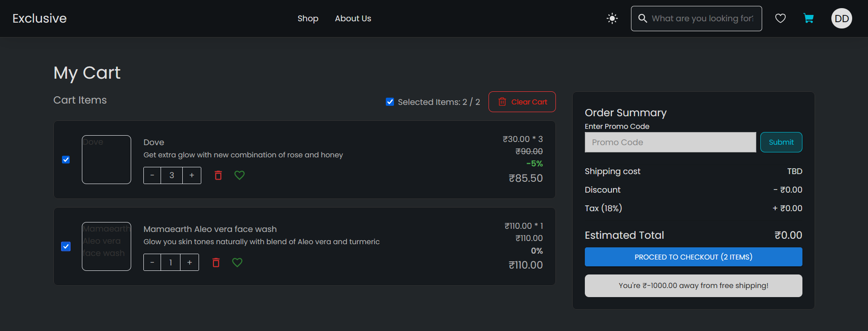
Task: Deselect the Mamaearth face wash checkbox
Action: click(x=66, y=246)
